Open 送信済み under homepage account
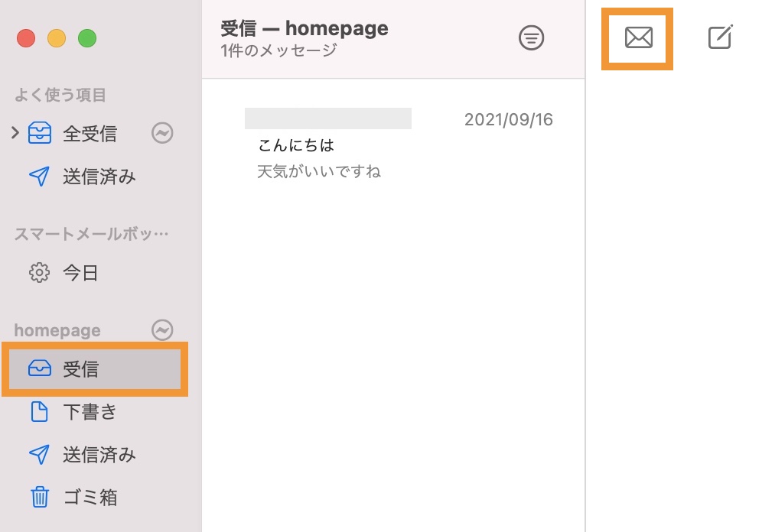Viewport: 762px width, 532px height. [99, 455]
